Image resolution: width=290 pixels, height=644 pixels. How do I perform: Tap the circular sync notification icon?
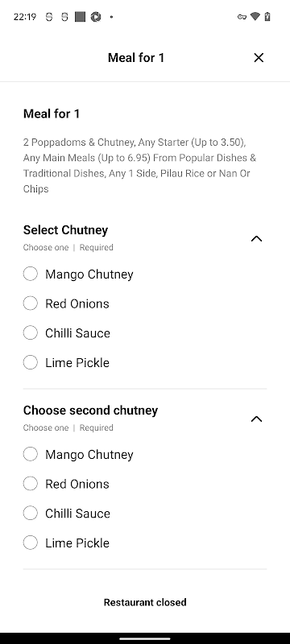(96, 17)
